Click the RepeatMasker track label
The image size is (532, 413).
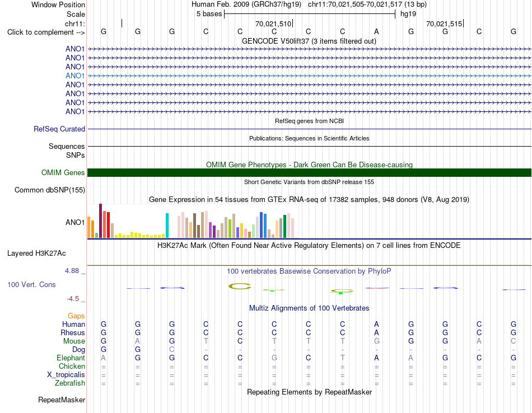coord(62,400)
